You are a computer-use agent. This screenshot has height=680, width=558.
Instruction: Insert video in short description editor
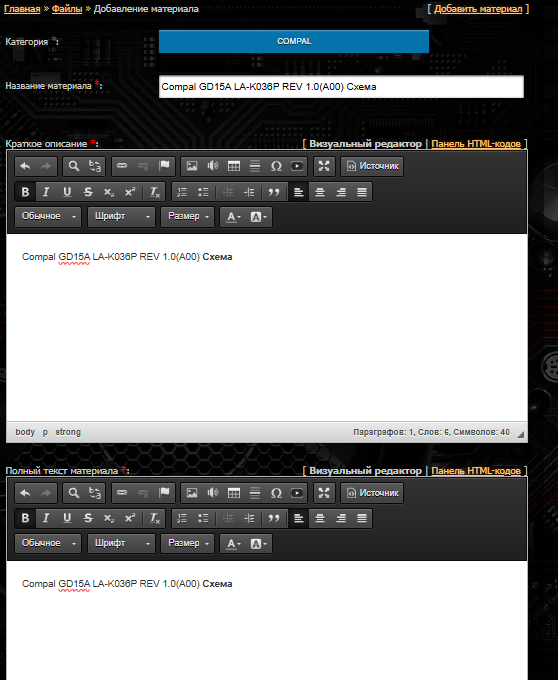pos(297,166)
